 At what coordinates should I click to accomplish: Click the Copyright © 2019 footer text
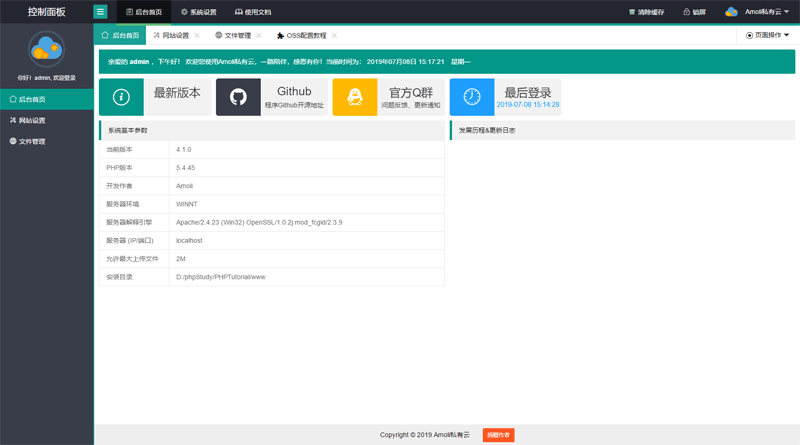424,435
